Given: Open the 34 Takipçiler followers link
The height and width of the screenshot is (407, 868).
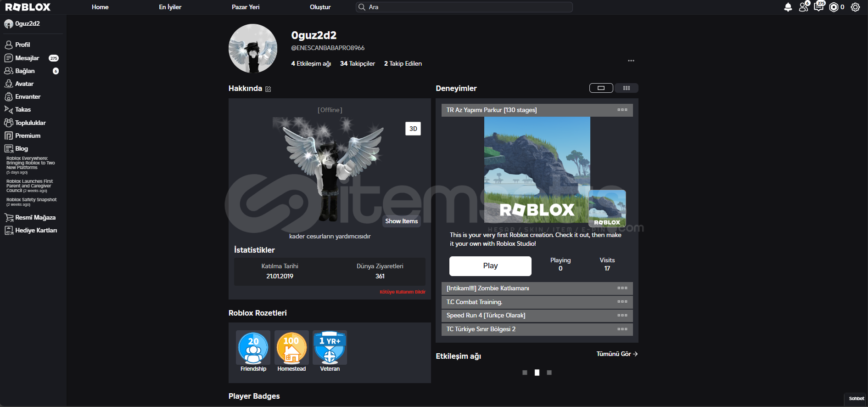Looking at the screenshot, I should coord(358,63).
